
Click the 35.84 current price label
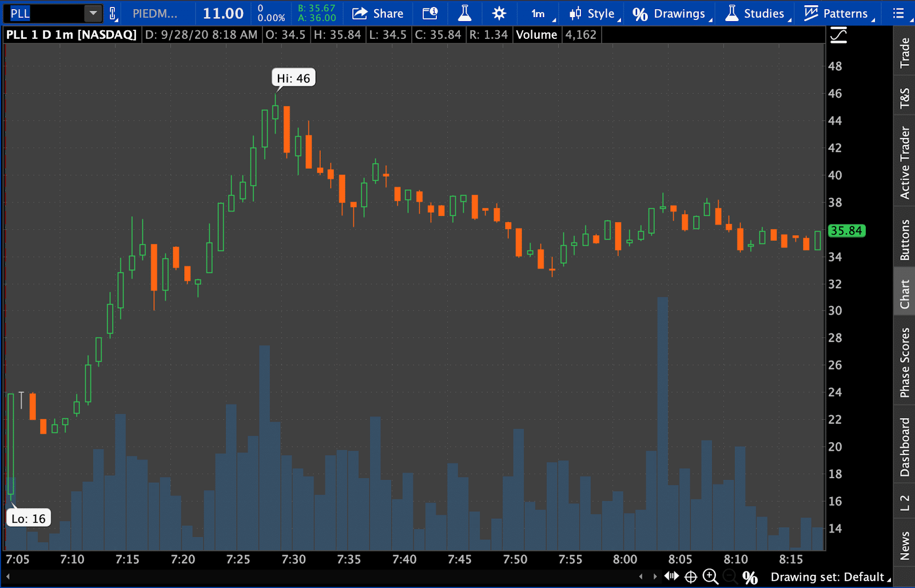[x=846, y=231]
